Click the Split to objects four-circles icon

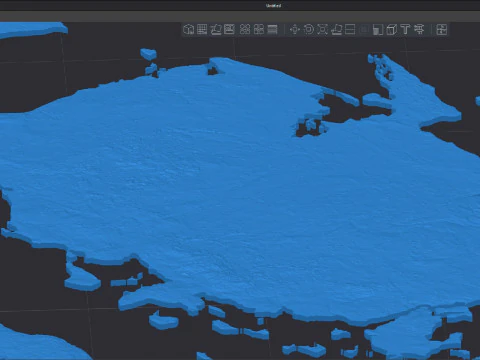245,29
